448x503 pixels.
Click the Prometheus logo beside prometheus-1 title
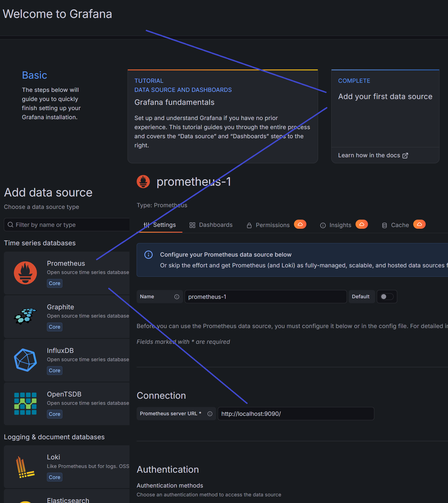(143, 182)
